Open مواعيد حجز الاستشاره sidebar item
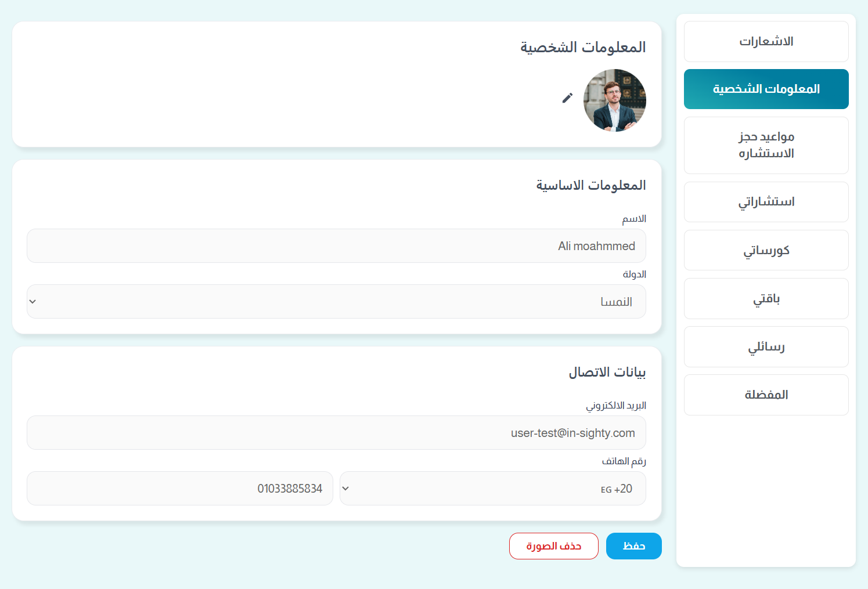 pos(766,145)
